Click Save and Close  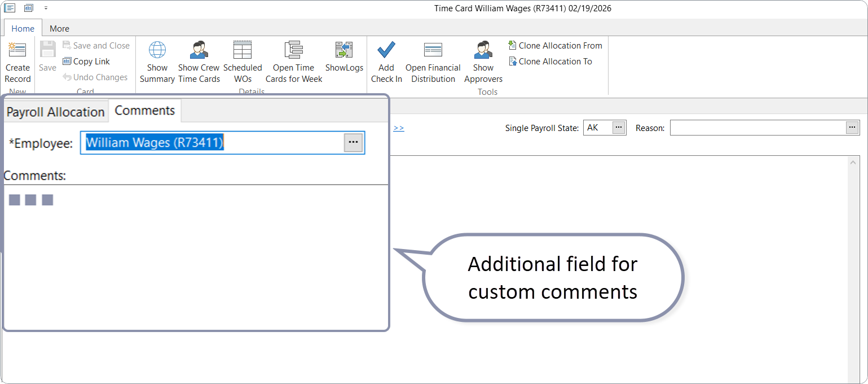96,46
